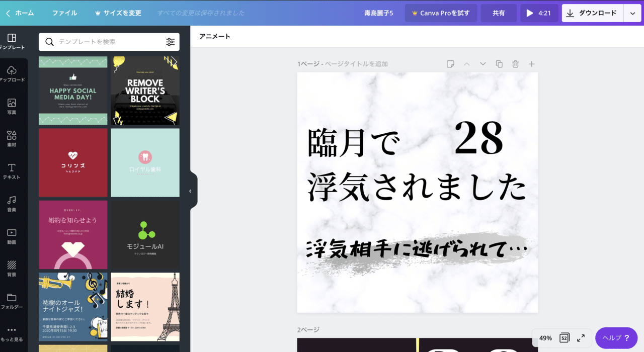Image resolution: width=644 pixels, height=352 pixels.
Task: Click Try Canva Pro button
Action: (441, 13)
